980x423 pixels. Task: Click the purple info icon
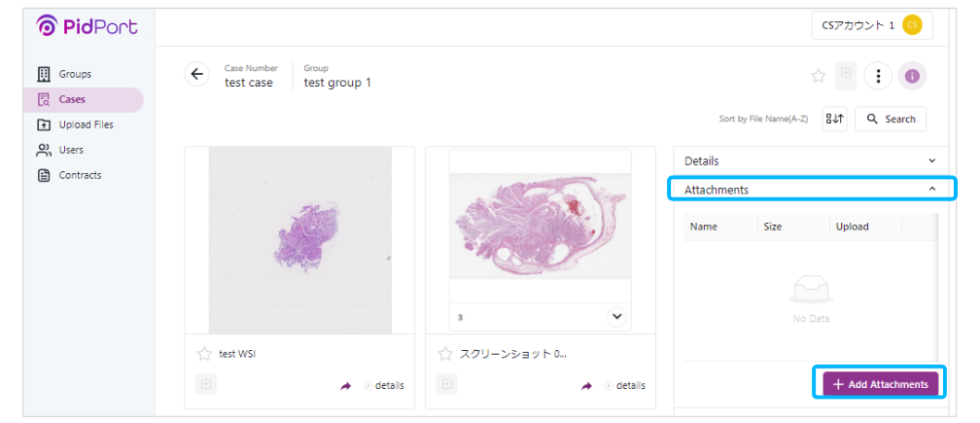[x=912, y=76]
